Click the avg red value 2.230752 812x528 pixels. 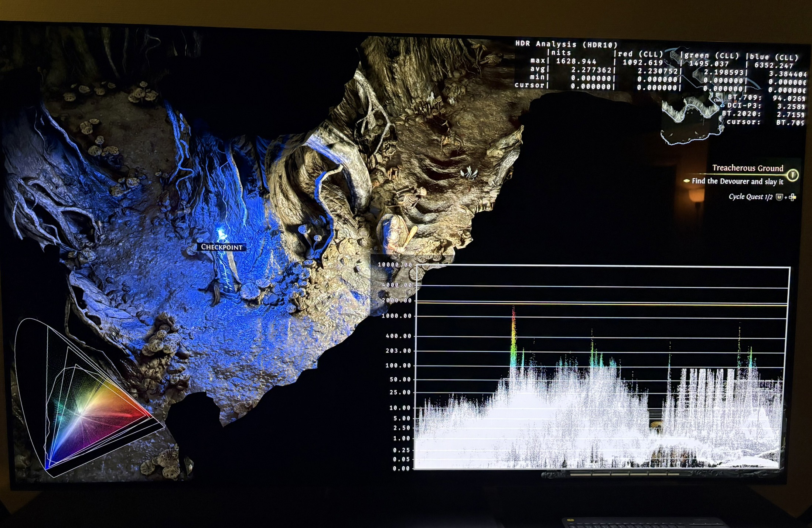point(657,71)
